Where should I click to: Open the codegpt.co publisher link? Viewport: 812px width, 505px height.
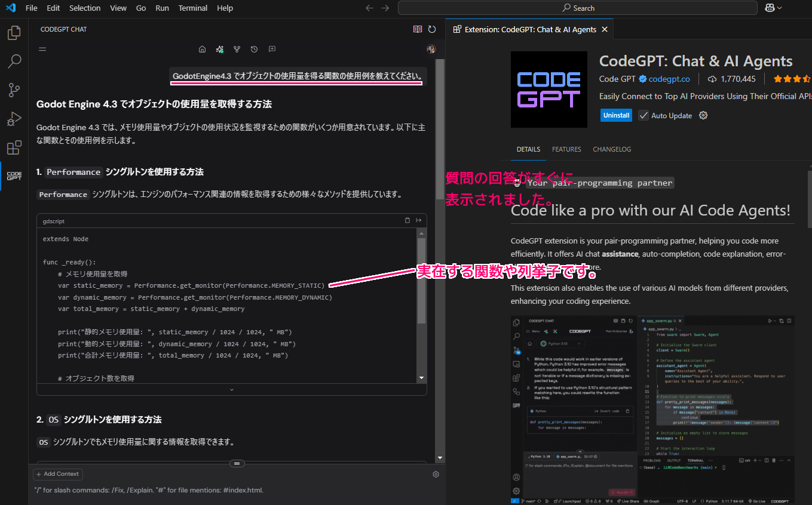point(669,79)
